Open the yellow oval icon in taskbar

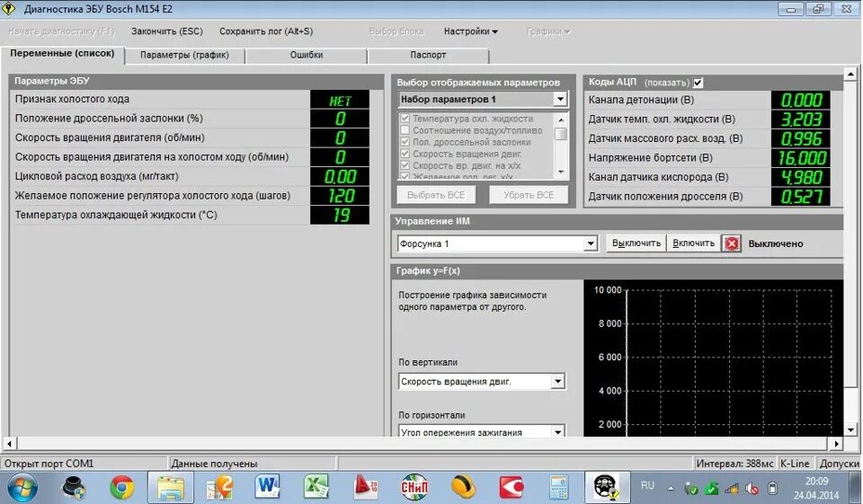point(462,487)
